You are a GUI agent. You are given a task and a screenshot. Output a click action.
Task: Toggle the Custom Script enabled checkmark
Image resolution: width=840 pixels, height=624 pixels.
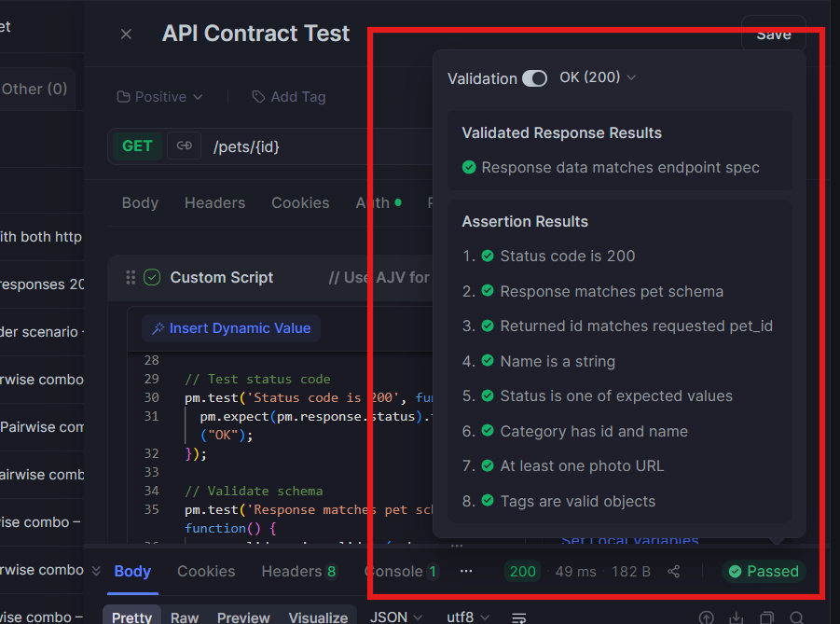[x=152, y=277]
